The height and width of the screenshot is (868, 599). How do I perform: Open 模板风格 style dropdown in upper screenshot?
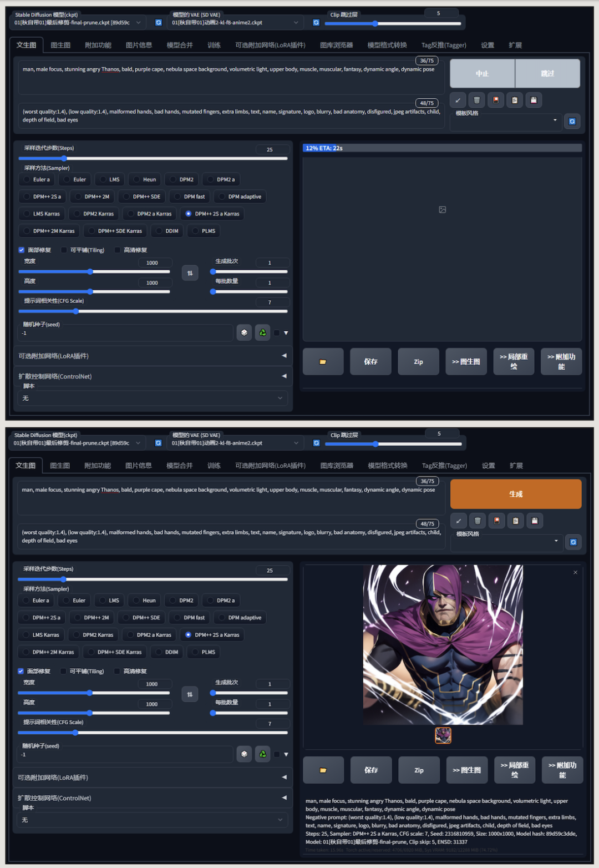[506, 121]
